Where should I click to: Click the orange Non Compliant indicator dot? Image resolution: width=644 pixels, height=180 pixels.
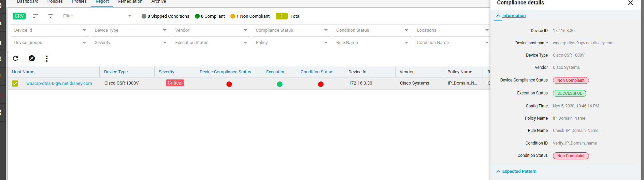click(233, 16)
